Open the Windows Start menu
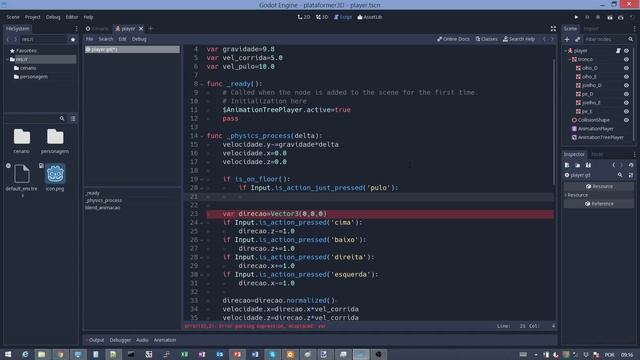The width and height of the screenshot is (640, 360). point(8,354)
